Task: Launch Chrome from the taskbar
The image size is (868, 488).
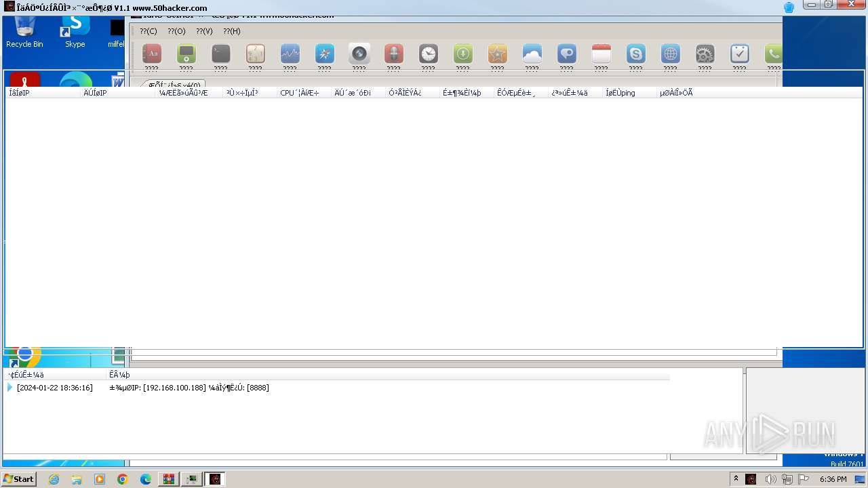Action: coord(123,479)
